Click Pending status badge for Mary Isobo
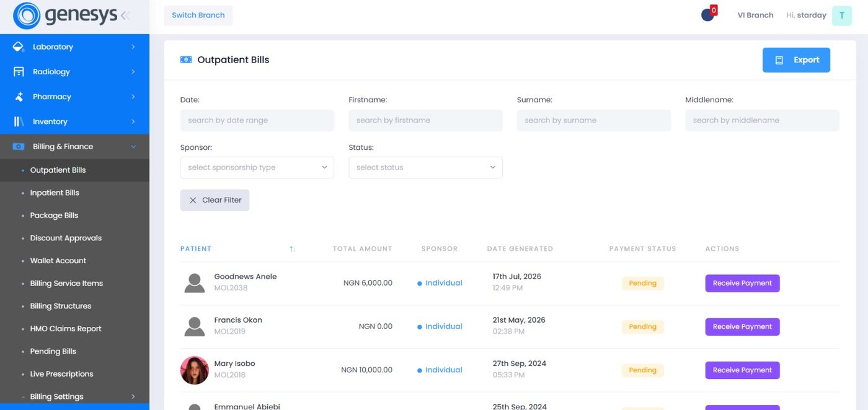The image size is (868, 410). pos(643,370)
